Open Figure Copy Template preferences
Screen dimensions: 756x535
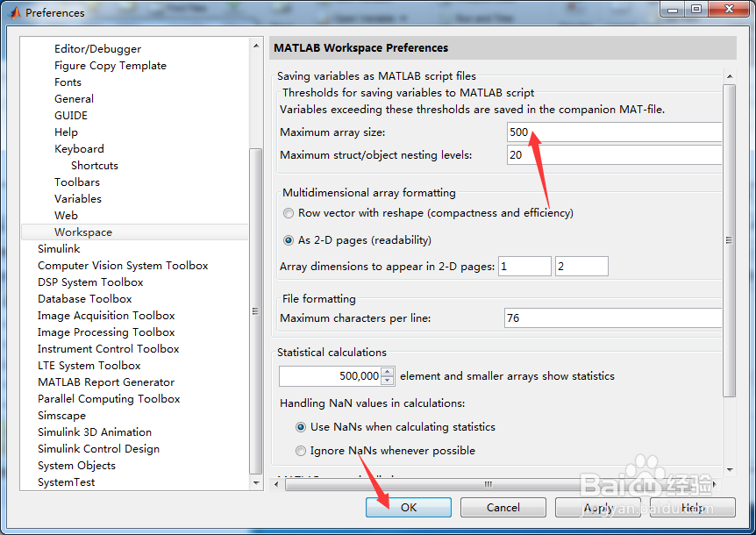tap(111, 66)
